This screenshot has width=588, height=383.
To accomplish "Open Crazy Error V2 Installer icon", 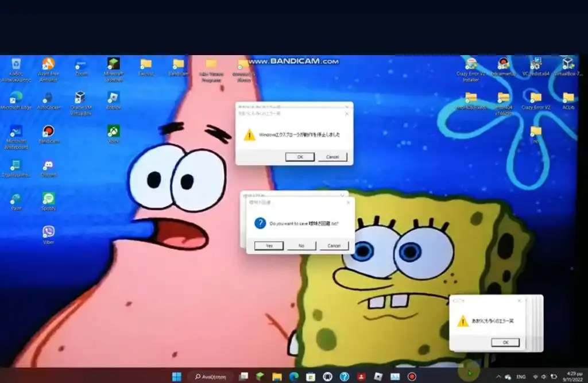I will [471, 70].
